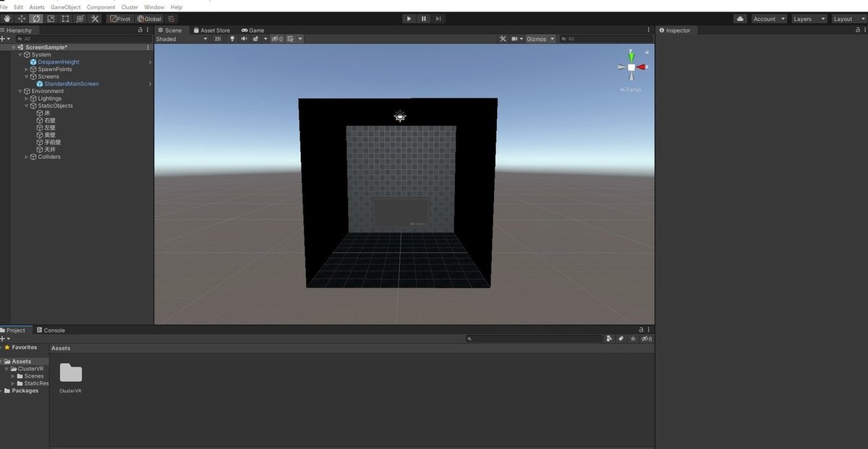The width and height of the screenshot is (868, 449).
Task: Toggle scene effects (skybox, fog)
Action: tap(257, 39)
